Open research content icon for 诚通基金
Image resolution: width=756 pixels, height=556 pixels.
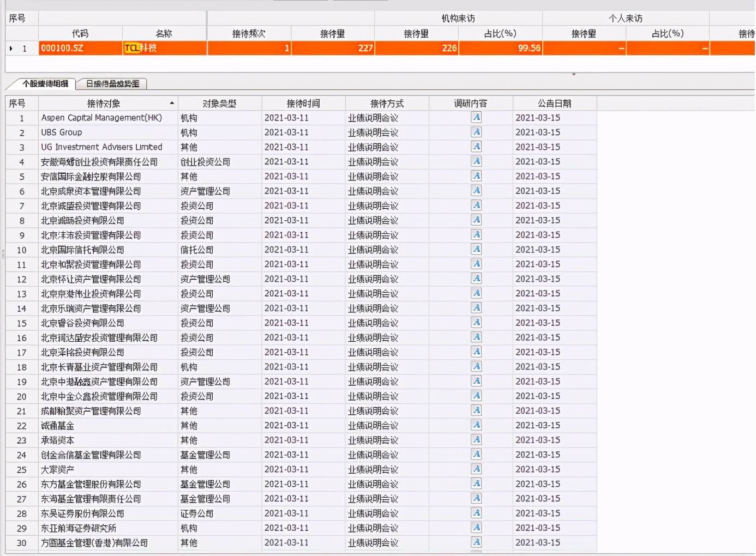point(476,425)
